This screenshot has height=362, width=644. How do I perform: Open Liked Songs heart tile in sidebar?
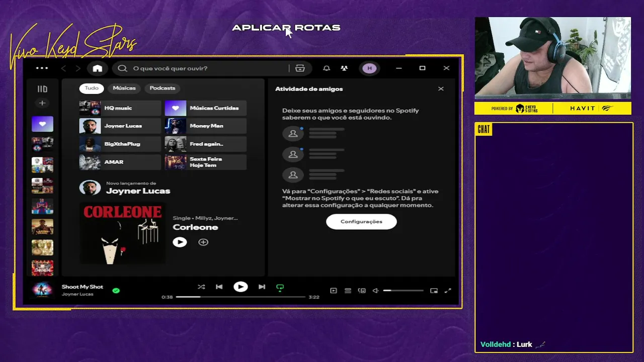(42, 124)
